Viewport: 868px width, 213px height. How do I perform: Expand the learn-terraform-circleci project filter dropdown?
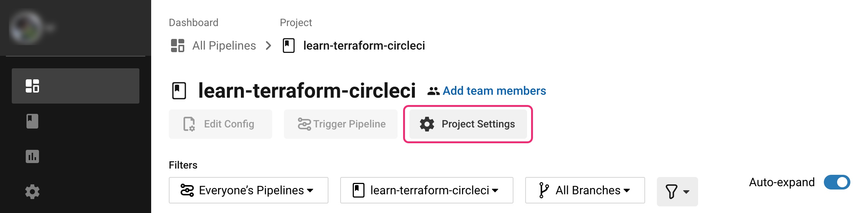426,190
